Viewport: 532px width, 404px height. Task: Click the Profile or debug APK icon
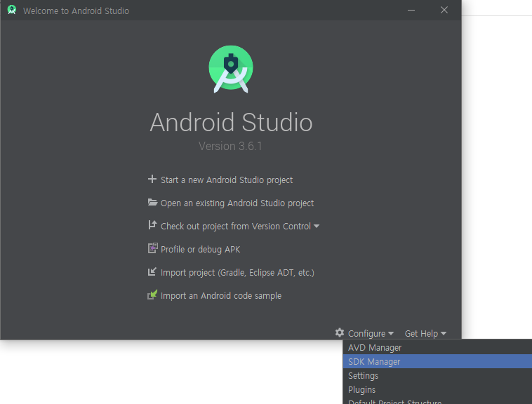pyautogui.click(x=153, y=248)
